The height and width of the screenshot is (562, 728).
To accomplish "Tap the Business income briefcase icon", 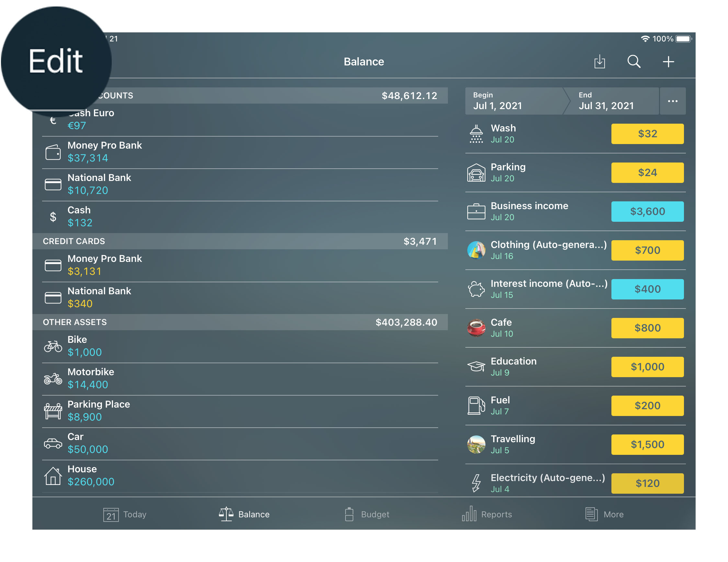I will [477, 211].
